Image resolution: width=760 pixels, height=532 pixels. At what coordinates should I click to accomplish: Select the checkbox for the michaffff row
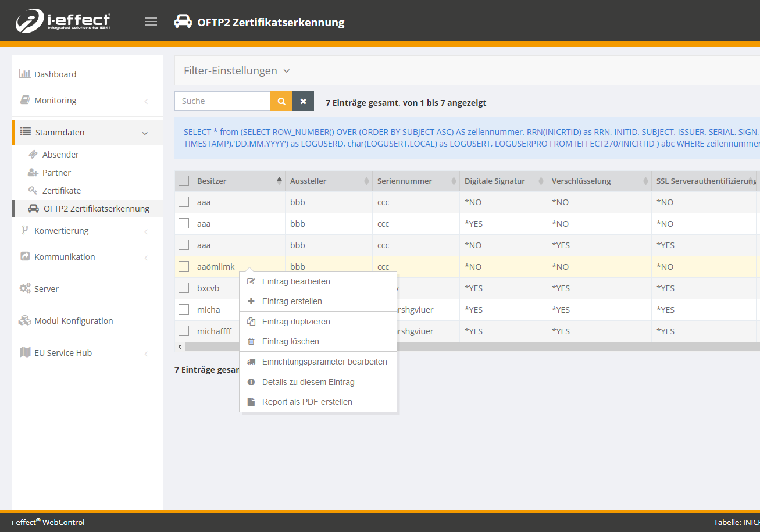(184, 331)
